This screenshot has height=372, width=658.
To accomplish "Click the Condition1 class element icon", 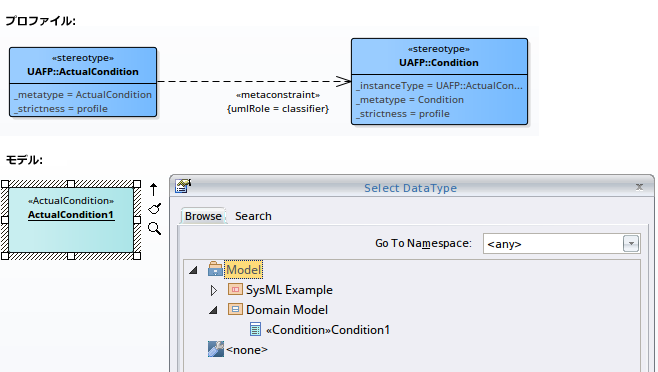I will (255, 329).
